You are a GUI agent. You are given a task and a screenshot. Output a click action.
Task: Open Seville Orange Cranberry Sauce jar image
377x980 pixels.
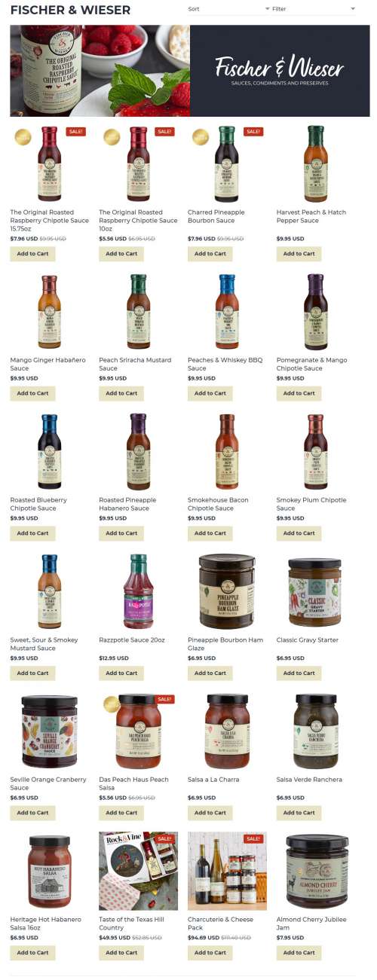pyautogui.click(x=50, y=731)
